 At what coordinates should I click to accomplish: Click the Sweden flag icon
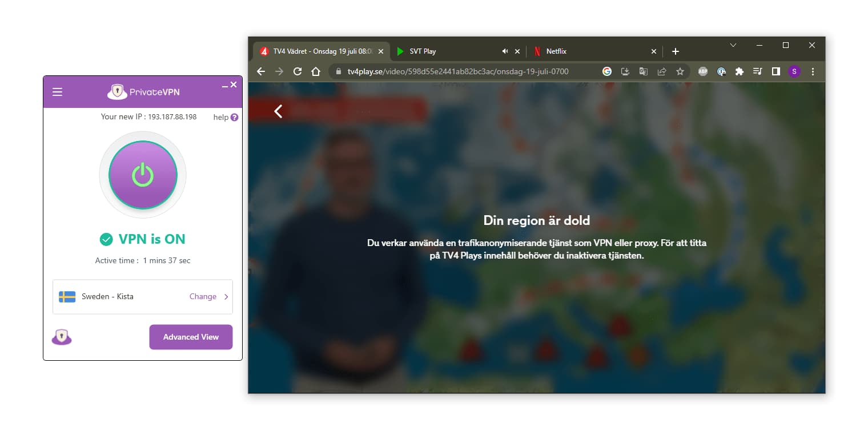[67, 297]
